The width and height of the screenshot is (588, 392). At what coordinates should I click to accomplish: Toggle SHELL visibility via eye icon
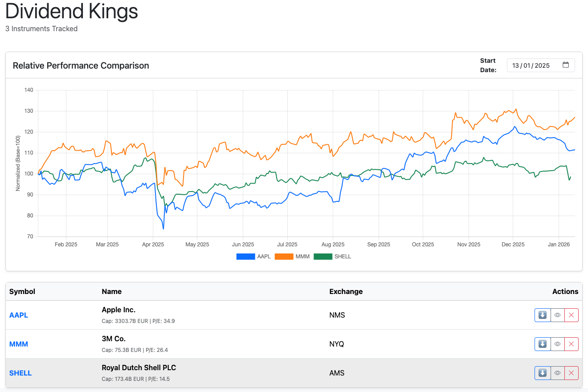pos(557,373)
